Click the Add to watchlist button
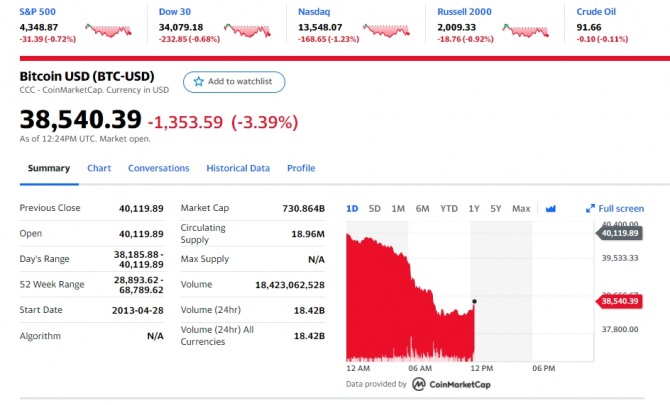This screenshot has height=405, width=670. point(234,81)
